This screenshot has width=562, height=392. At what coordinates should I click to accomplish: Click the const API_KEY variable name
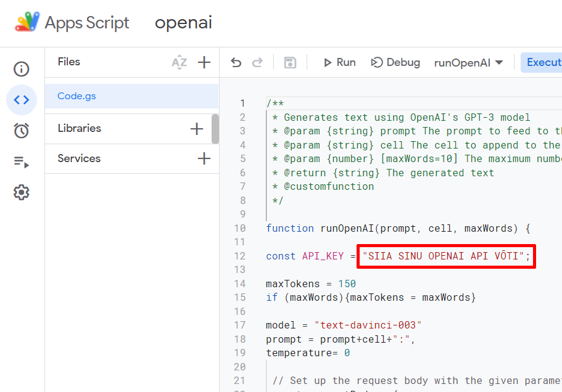(x=323, y=256)
